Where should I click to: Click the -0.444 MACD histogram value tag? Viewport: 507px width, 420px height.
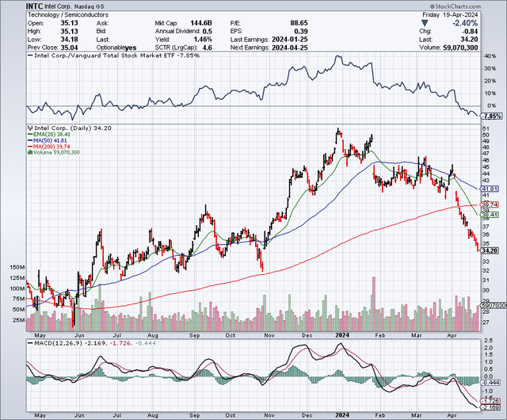point(490,383)
